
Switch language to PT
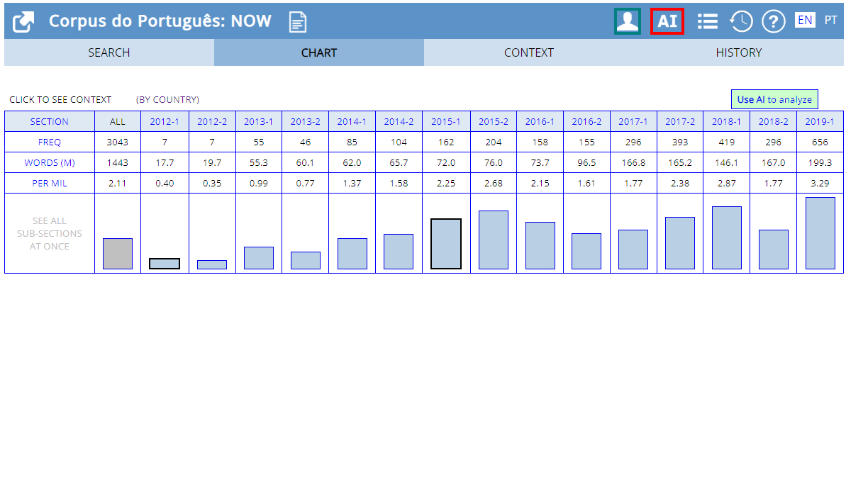[830, 21]
